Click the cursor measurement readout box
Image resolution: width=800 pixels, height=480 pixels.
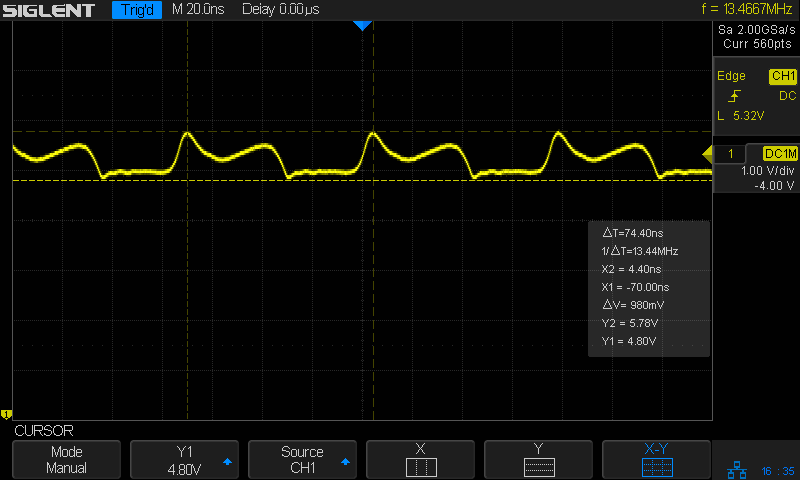coord(649,288)
